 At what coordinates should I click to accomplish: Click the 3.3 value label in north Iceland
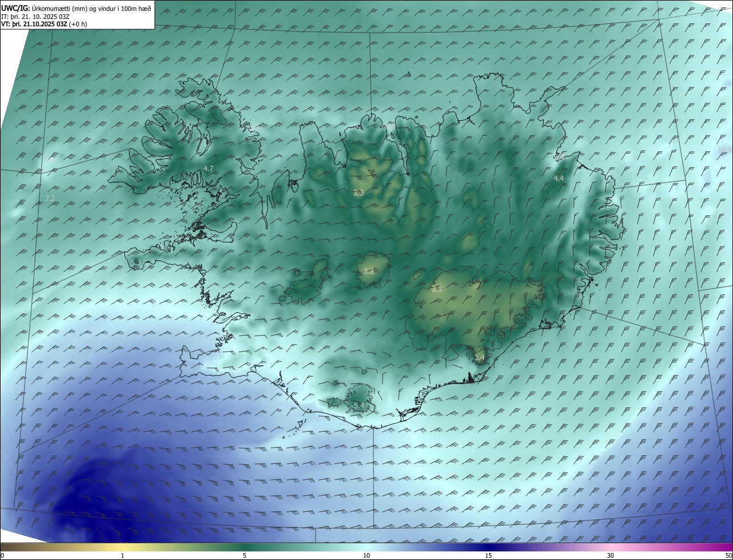pyautogui.click(x=358, y=192)
